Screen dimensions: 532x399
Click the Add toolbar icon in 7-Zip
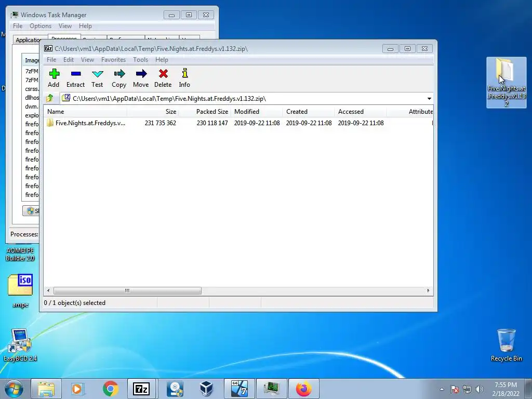54,78
